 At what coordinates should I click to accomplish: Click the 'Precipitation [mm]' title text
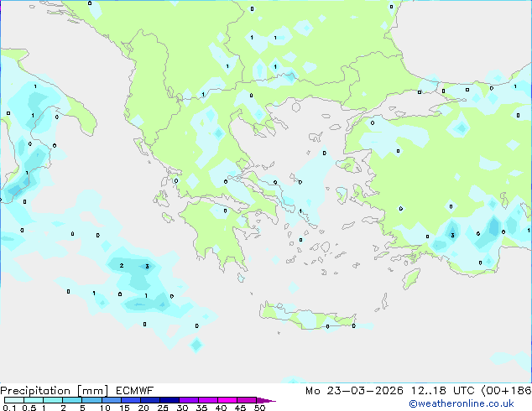[55, 391]
